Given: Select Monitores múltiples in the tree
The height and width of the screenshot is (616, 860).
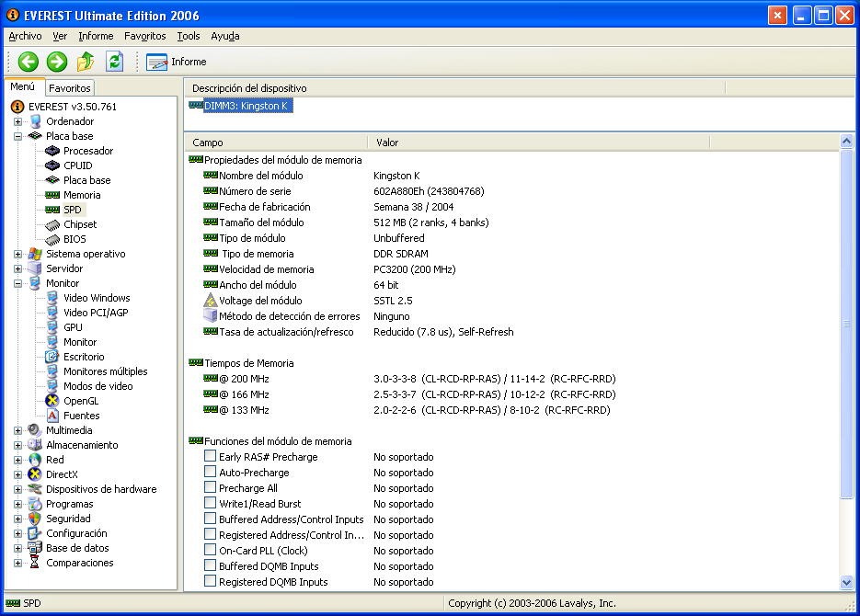Looking at the screenshot, I should [x=105, y=371].
